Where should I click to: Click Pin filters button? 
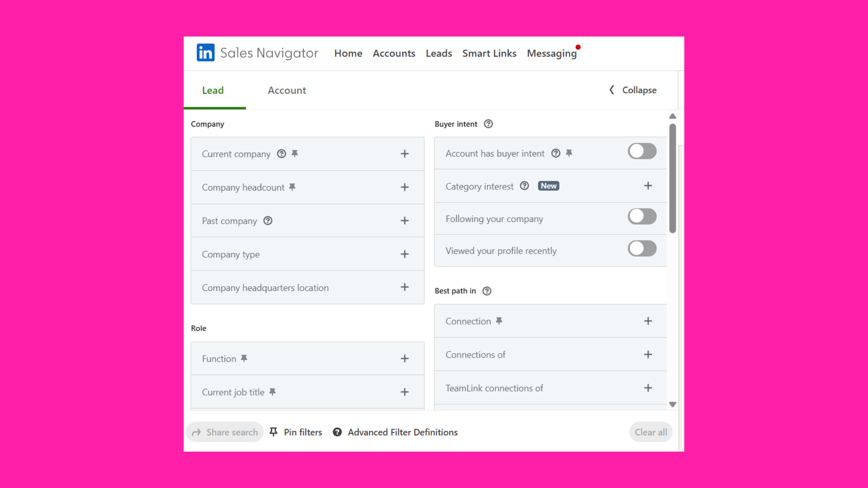click(x=296, y=432)
